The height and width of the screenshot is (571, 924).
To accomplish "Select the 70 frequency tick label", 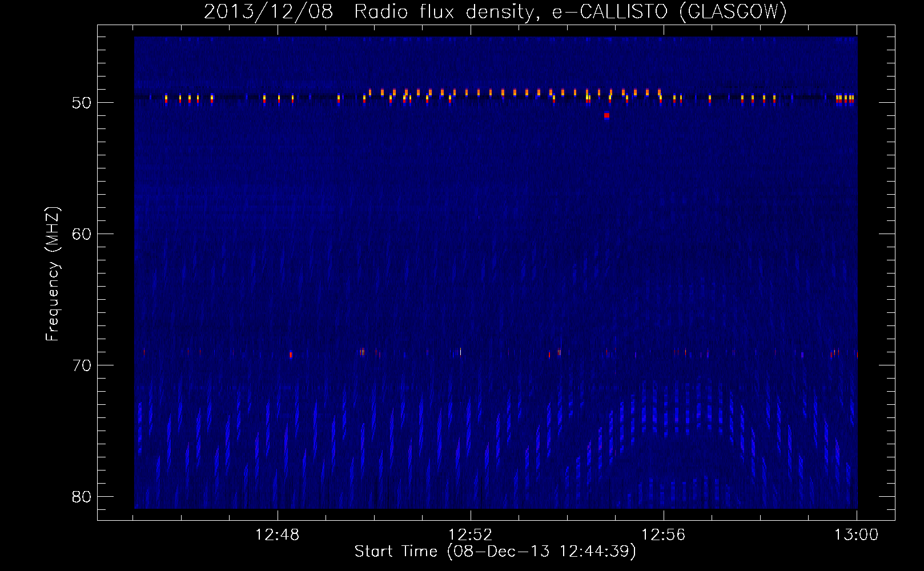I will (x=82, y=365).
